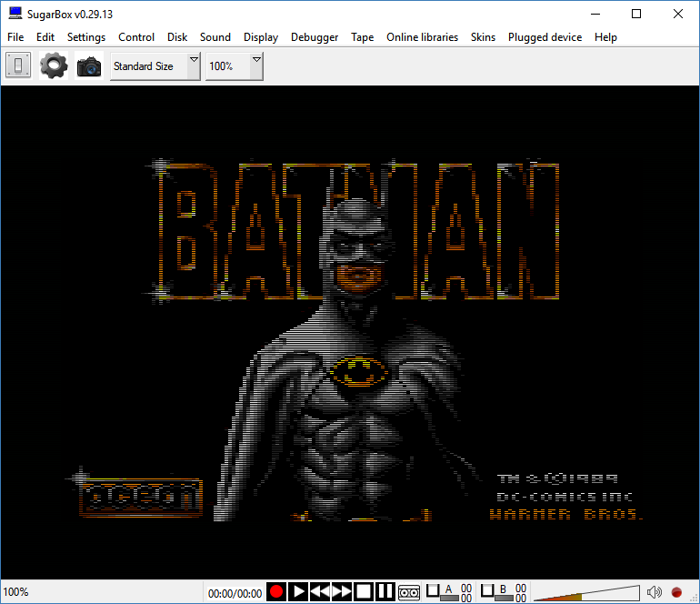Open the Tape menu
Image resolution: width=700 pixels, height=604 pixels.
pos(362,37)
